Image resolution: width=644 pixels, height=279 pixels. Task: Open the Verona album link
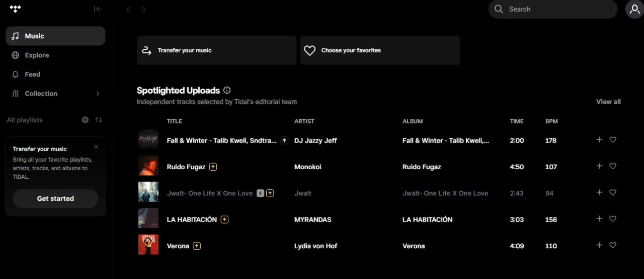[414, 246]
